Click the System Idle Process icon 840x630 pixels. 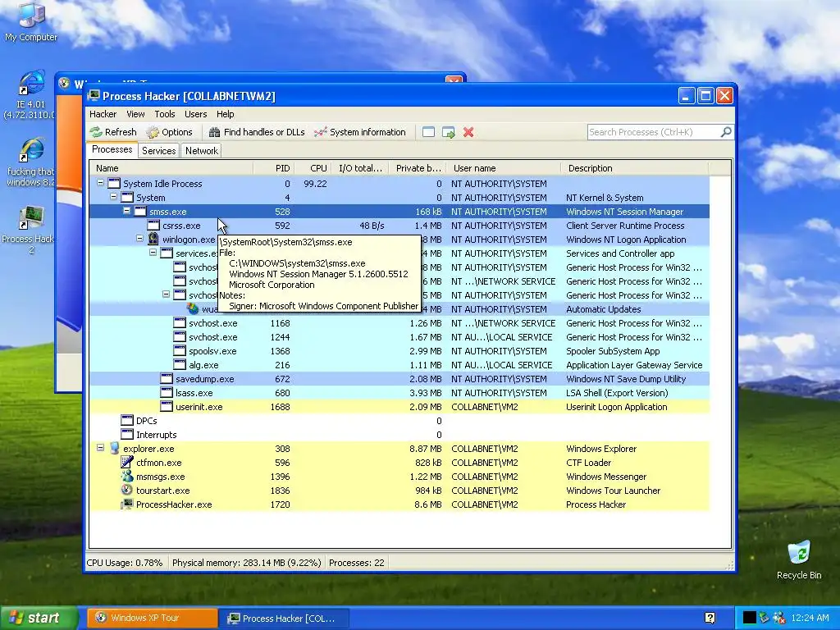coord(114,184)
